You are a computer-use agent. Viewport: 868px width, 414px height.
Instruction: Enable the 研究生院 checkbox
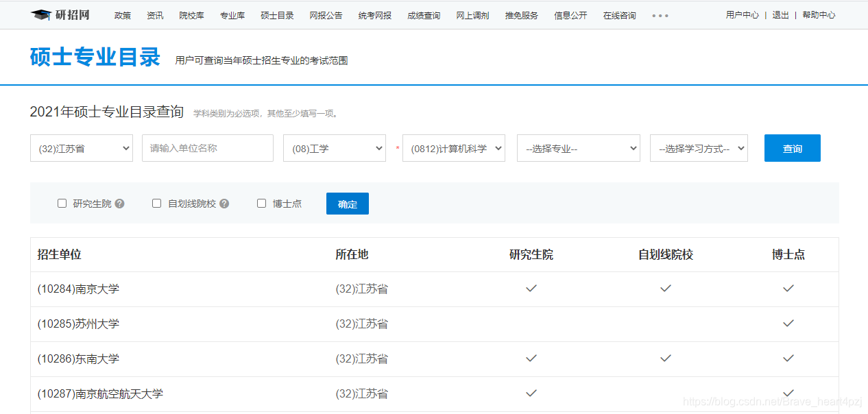(x=62, y=203)
